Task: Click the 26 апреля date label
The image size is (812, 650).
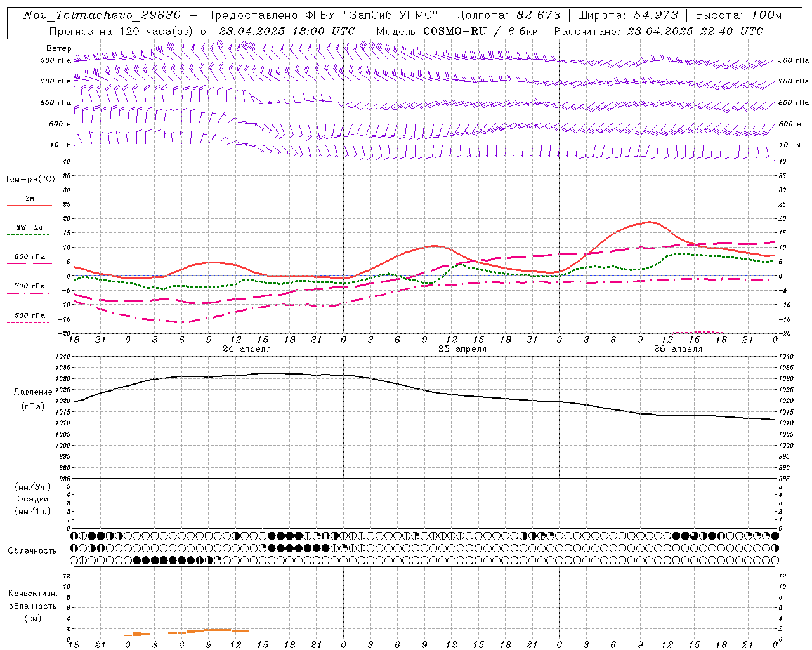Action: [x=678, y=349]
